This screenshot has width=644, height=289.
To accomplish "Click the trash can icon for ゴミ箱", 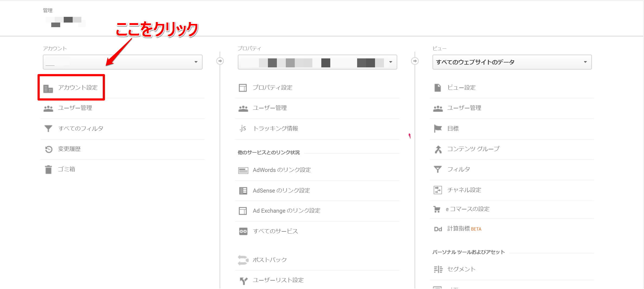I will [48, 169].
